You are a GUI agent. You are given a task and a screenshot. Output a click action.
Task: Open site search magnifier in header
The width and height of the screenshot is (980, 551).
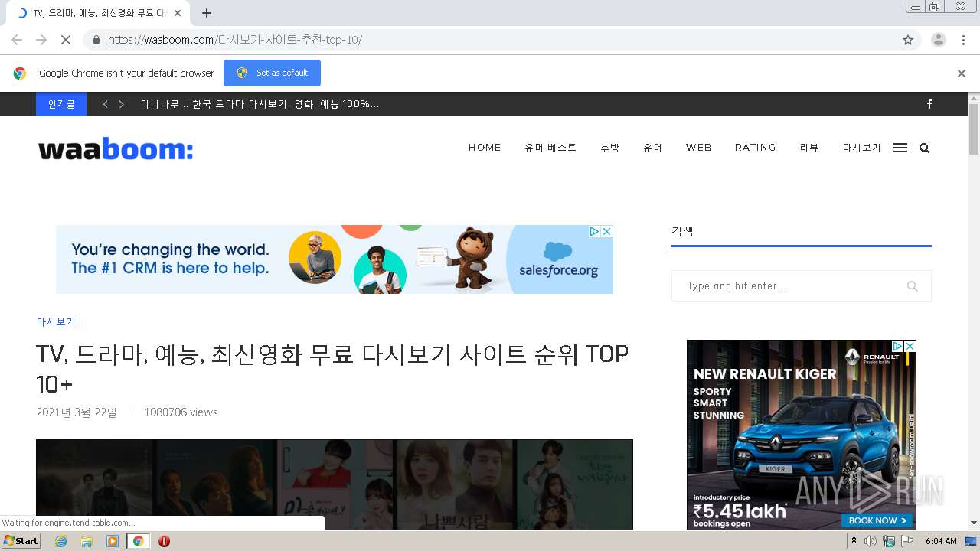[x=924, y=148]
